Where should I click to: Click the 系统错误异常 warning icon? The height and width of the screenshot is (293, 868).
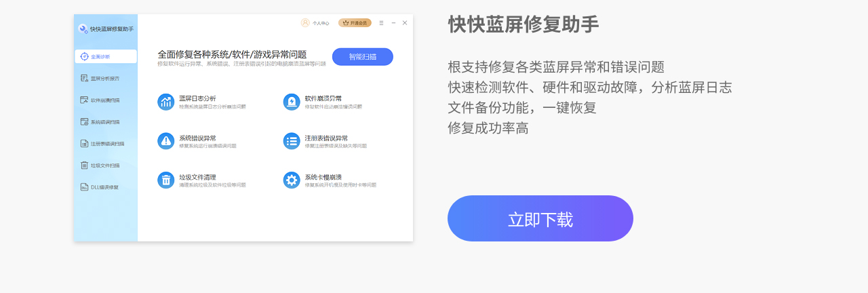[165, 140]
